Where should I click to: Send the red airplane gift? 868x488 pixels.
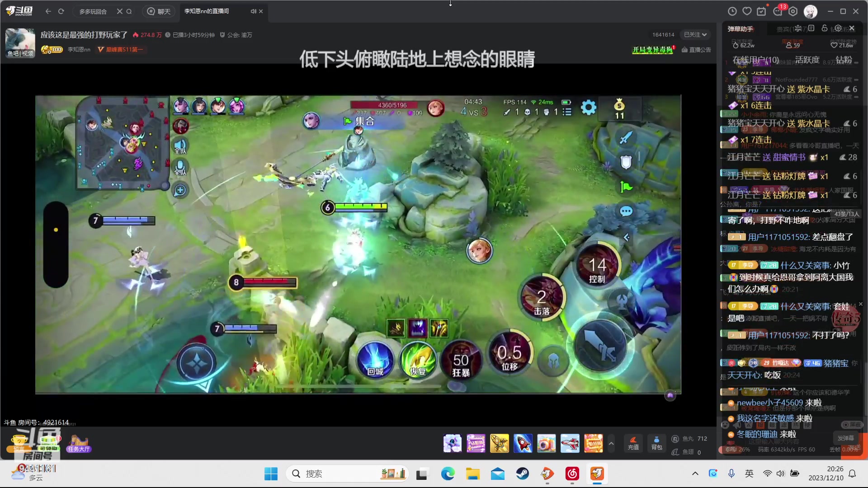[570, 443]
